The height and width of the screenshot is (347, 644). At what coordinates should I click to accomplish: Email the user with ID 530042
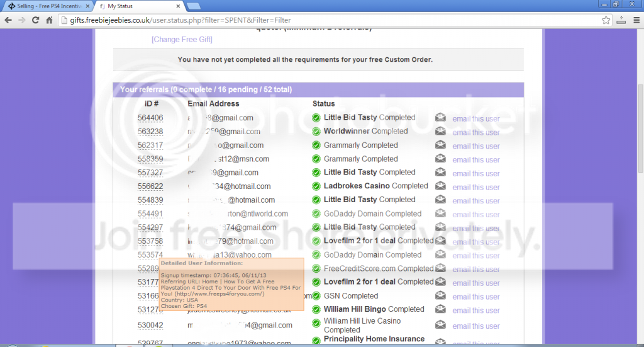[476, 326]
